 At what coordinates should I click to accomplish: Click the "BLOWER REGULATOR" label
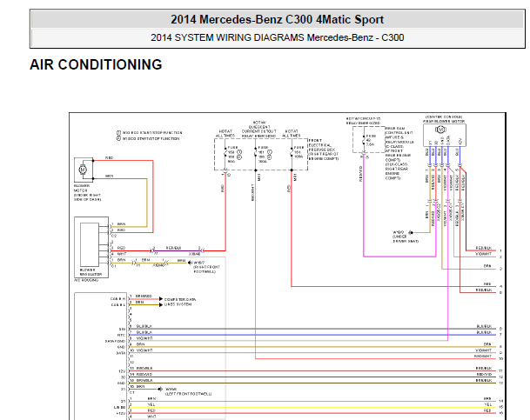pyautogui.click(x=91, y=272)
